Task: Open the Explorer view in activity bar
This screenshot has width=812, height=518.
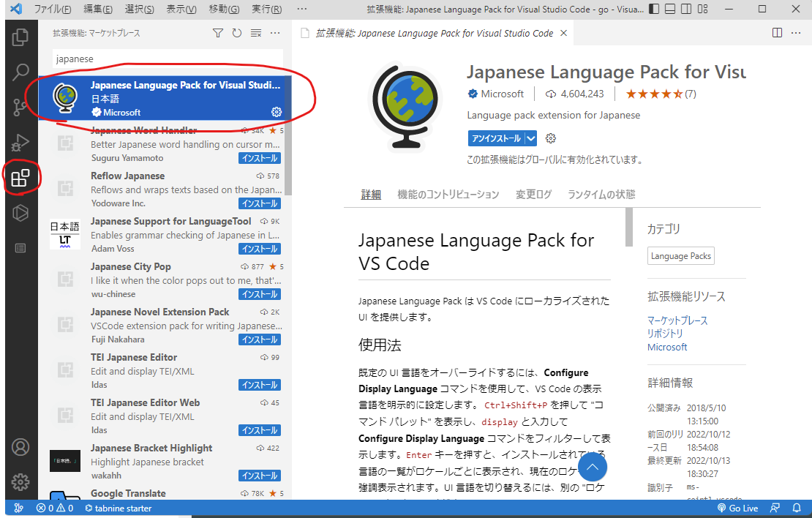Action: [x=20, y=37]
